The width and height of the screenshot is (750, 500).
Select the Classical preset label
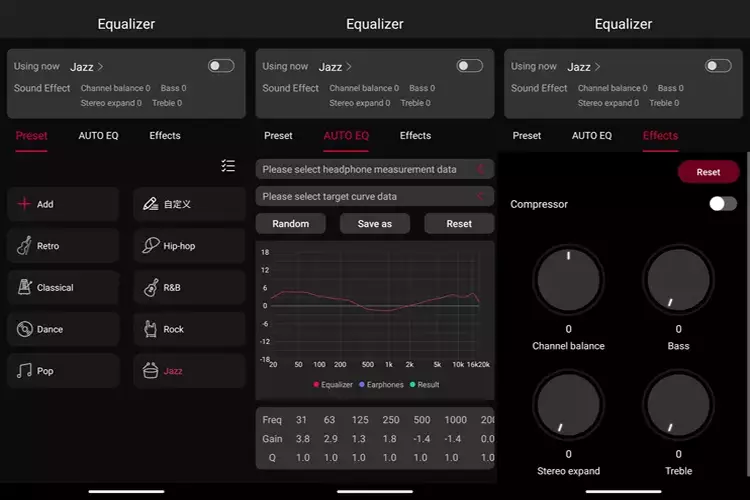55,288
